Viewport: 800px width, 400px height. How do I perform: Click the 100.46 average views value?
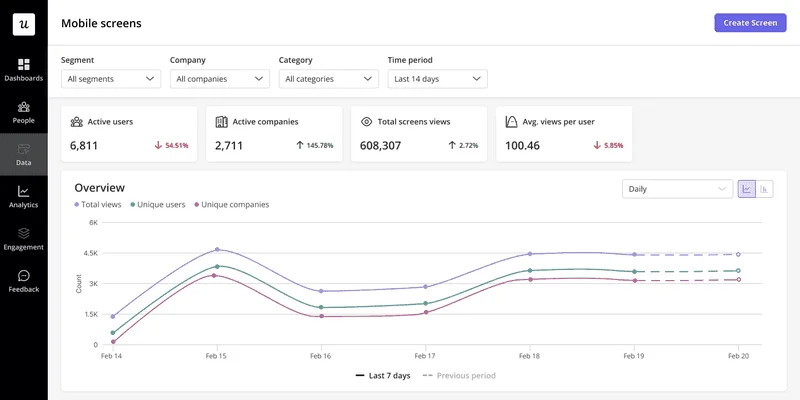pos(522,146)
